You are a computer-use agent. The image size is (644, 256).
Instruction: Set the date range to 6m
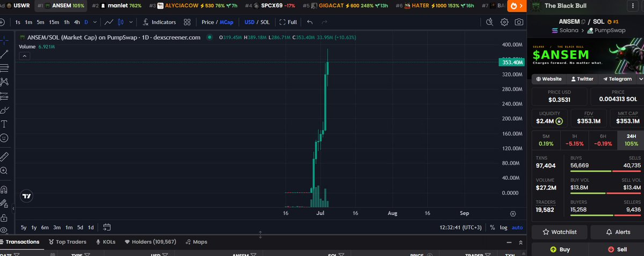coord(45,227)
